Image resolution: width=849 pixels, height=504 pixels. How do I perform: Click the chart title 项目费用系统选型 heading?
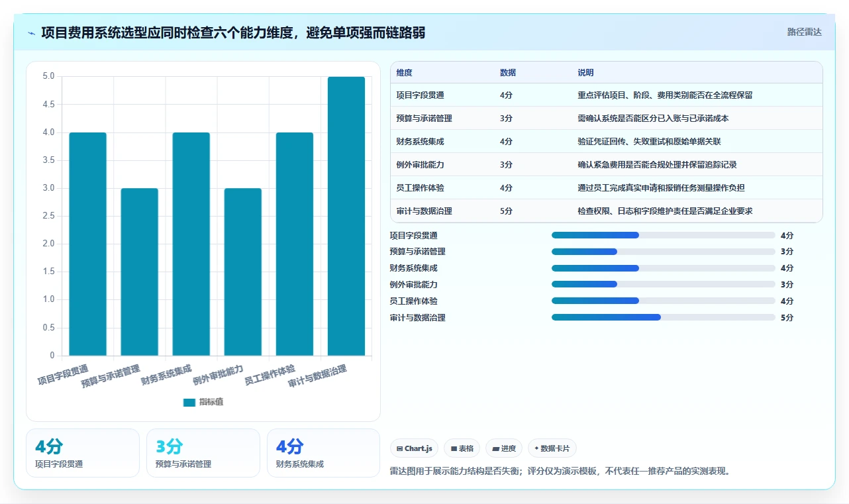233,32
